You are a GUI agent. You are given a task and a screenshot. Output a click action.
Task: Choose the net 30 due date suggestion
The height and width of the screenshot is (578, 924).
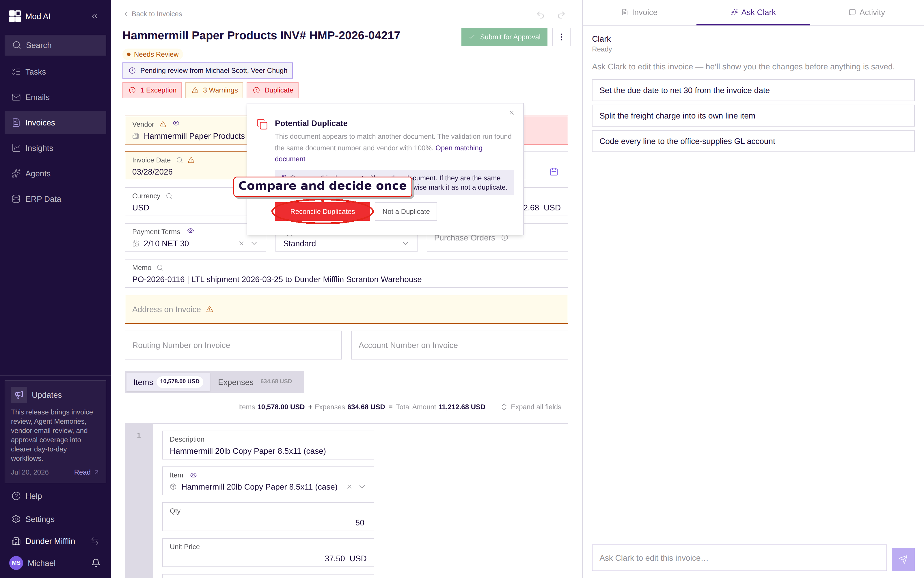tap(753, 90)
